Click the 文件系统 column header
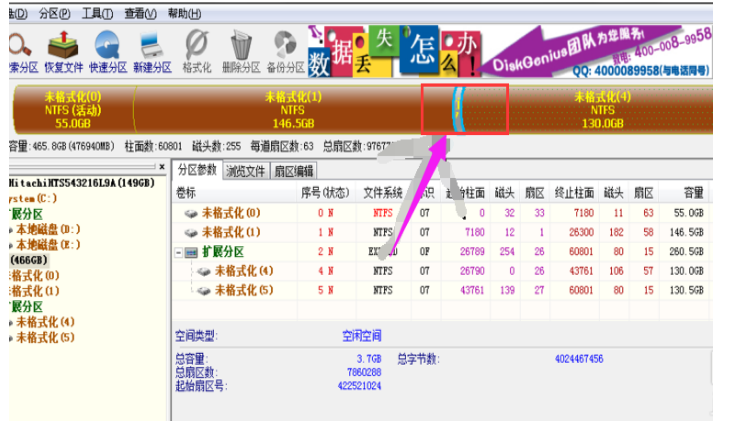The image size is (733, 421). coord(383,193)
